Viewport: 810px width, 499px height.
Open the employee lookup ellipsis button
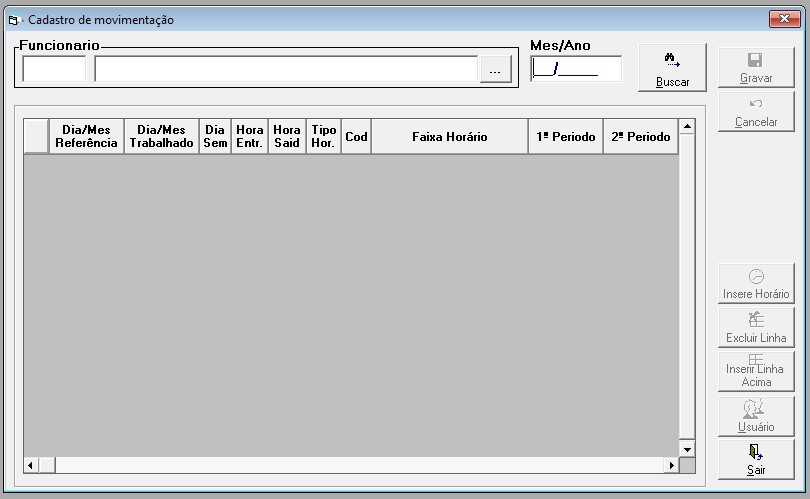point(495,69)
